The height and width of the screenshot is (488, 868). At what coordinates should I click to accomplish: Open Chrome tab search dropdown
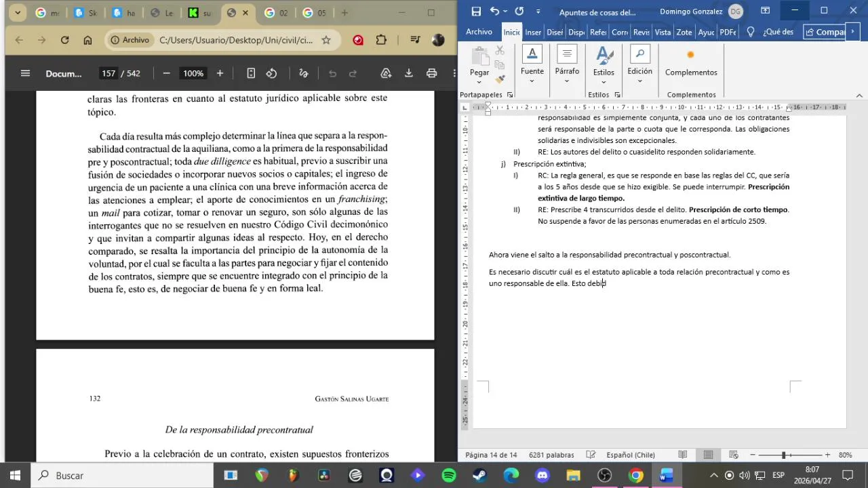click(18, 13)
